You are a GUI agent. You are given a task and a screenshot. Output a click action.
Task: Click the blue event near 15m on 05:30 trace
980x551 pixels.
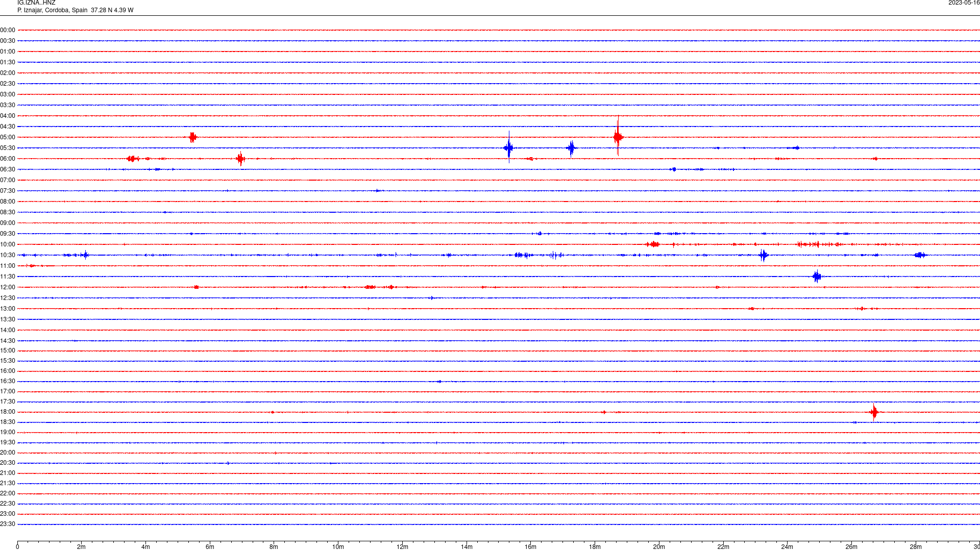(508, 148)
